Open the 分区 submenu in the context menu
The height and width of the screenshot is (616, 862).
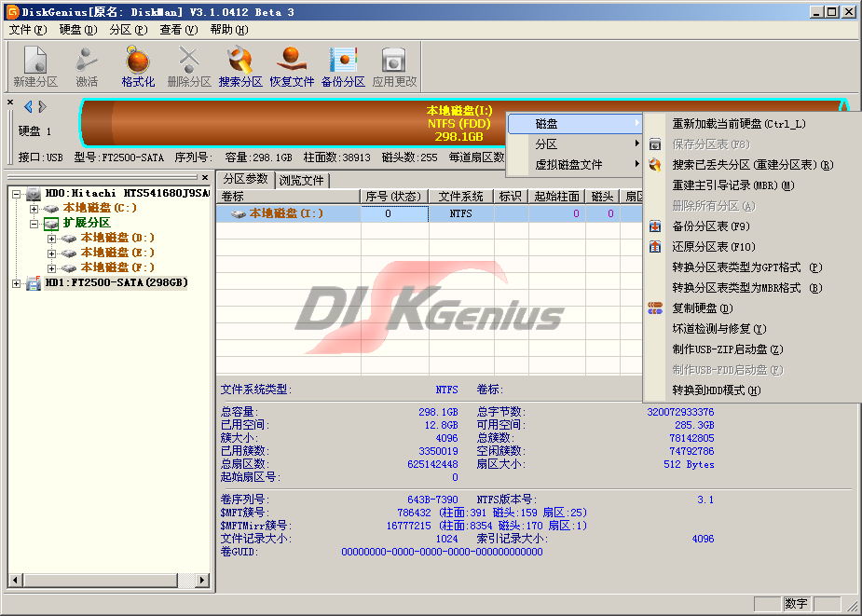click(x=574, y=144)
